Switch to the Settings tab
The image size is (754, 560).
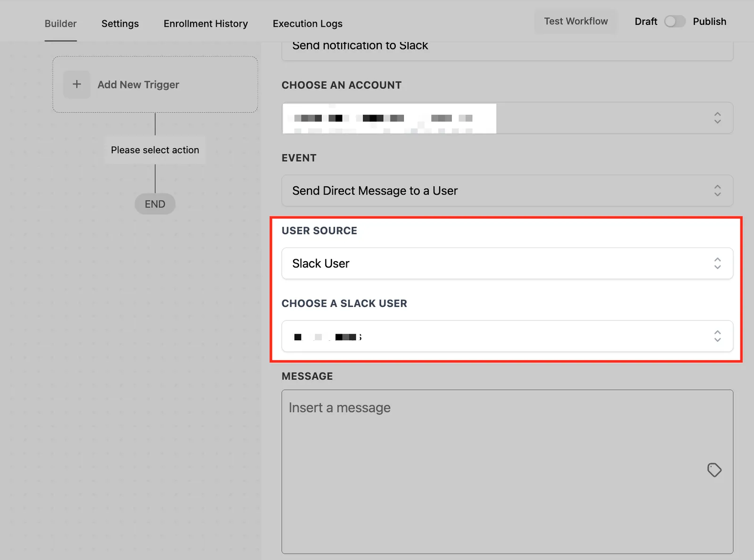[120, 24]
